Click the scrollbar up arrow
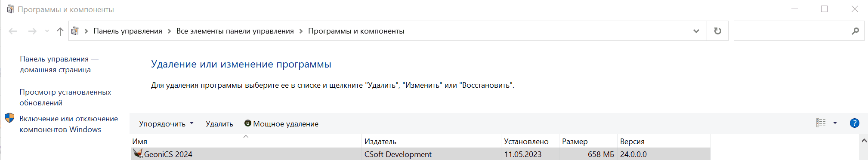This screenshot has width=868, height=160. [864, 141]
